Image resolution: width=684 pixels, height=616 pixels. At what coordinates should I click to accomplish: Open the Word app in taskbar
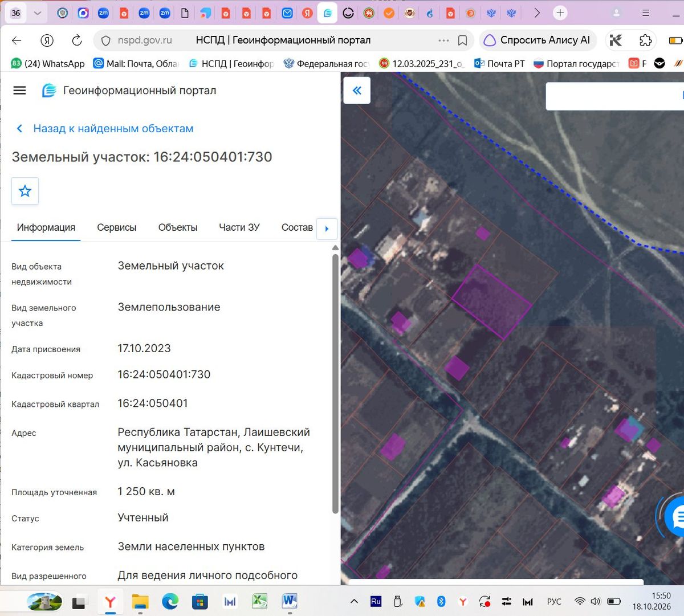[290, 601]
